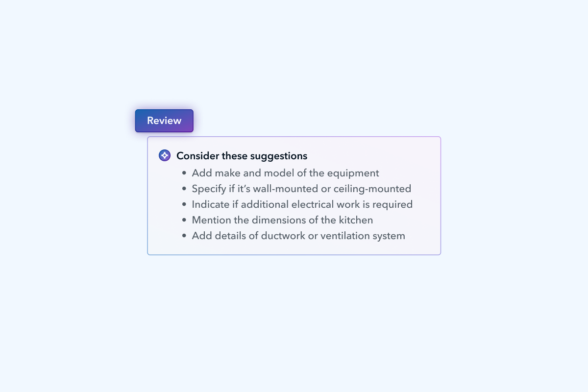588x392 pixels.
Task: Click the bullet next to equipment suggestion
Action: (184, 173)
